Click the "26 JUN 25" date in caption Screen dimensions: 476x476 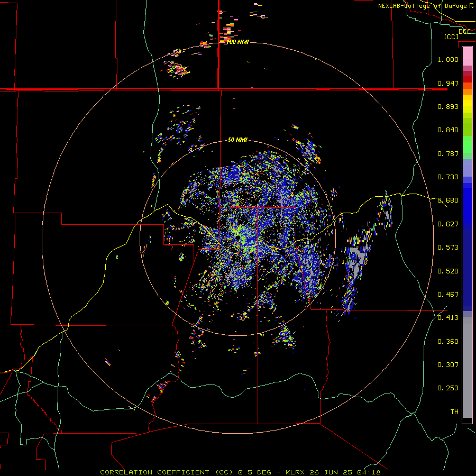pyautogui.click(x=331, y=472)
